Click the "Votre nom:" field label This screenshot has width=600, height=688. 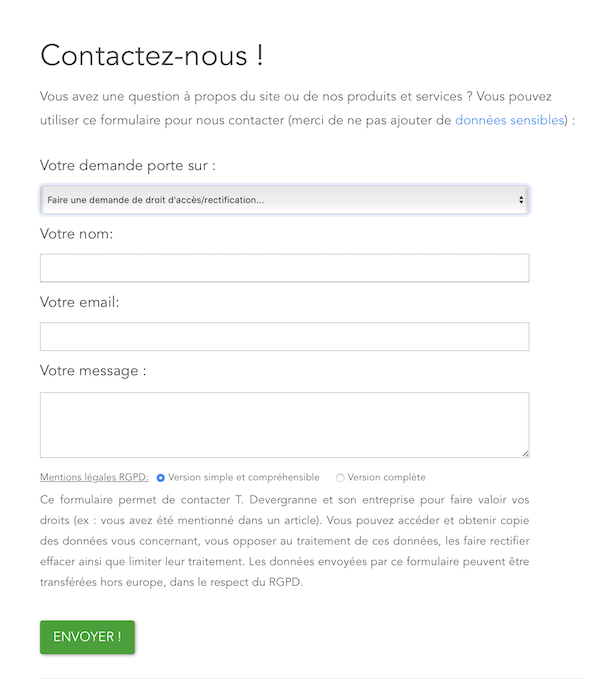(76, 234)
